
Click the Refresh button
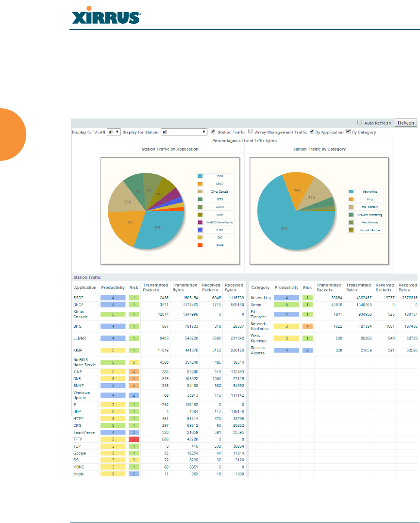click(x=405, y=123)
